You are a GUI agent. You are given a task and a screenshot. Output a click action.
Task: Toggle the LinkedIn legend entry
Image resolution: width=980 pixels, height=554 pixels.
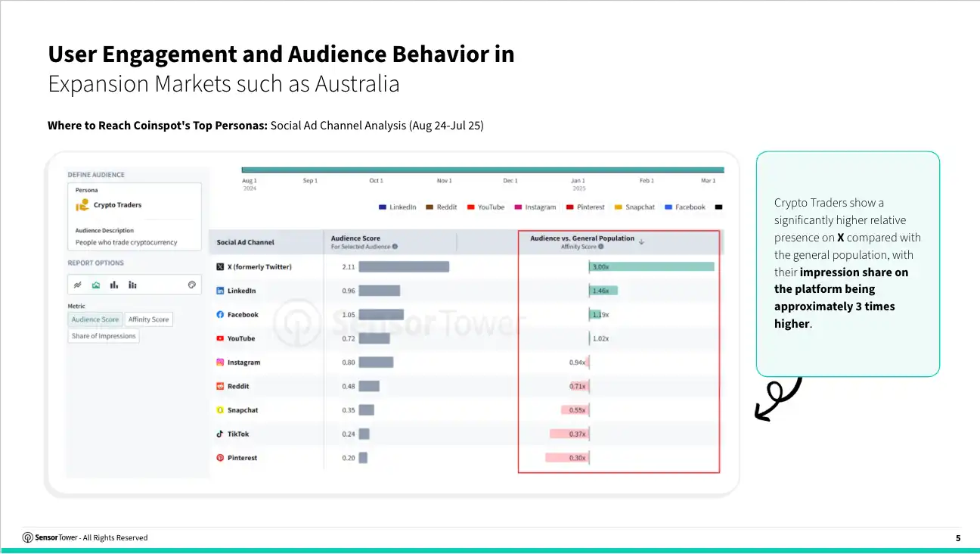point(397,207)
